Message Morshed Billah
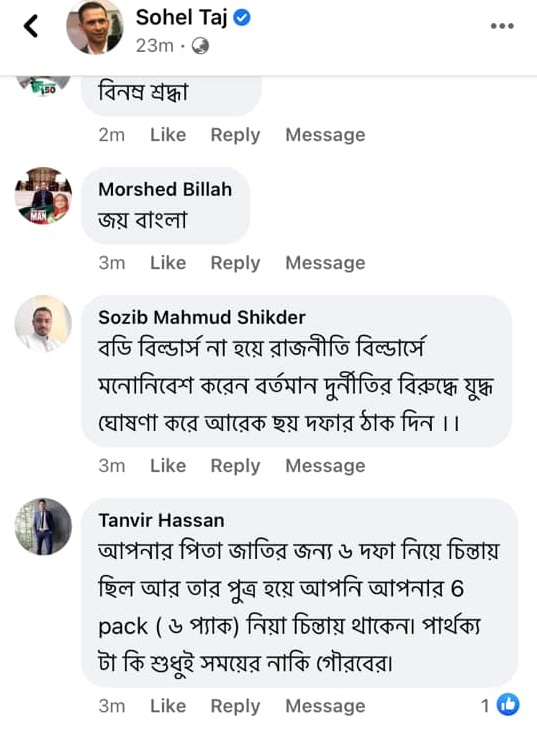537x733 pixels. click(325, 263)
